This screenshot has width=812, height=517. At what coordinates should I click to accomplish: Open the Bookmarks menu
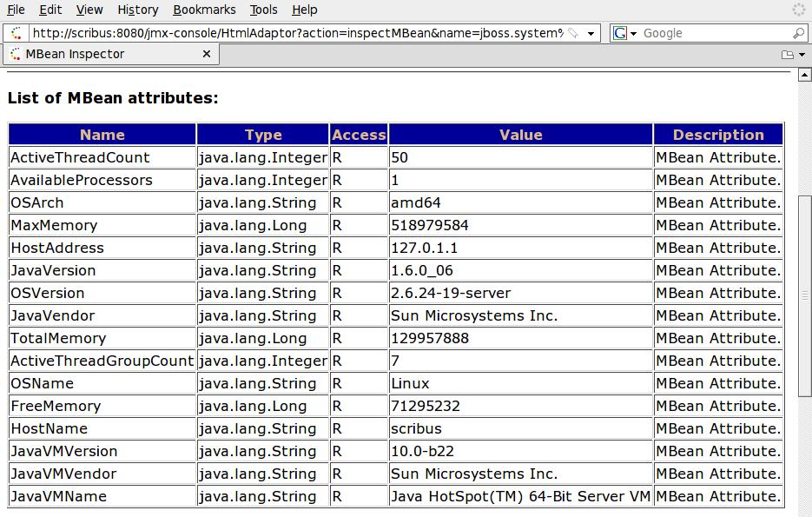click(x=204, y=10)
